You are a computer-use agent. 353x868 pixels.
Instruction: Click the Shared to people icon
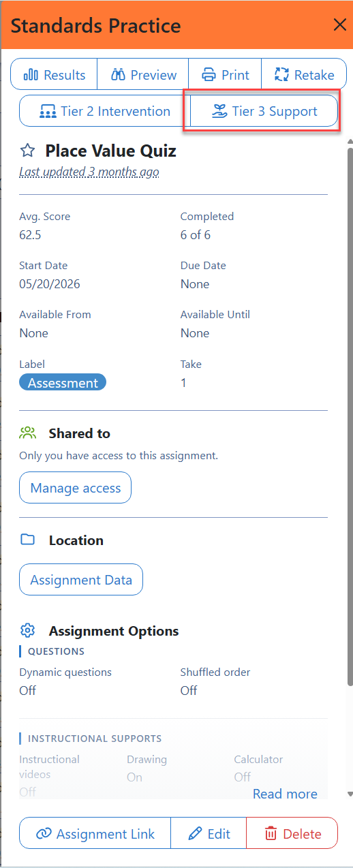[x=27, y=433]
